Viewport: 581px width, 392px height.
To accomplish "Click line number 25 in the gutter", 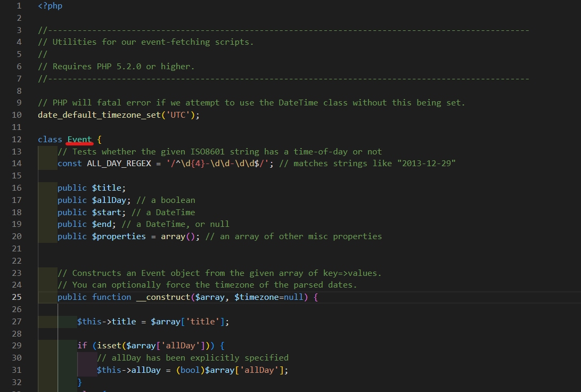I will coord(17,297).
